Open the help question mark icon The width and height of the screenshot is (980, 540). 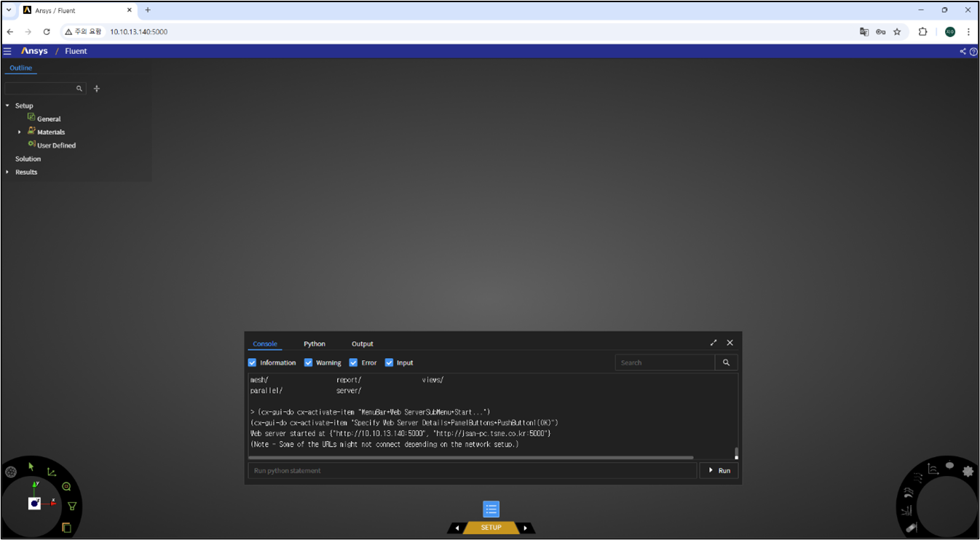973,52
